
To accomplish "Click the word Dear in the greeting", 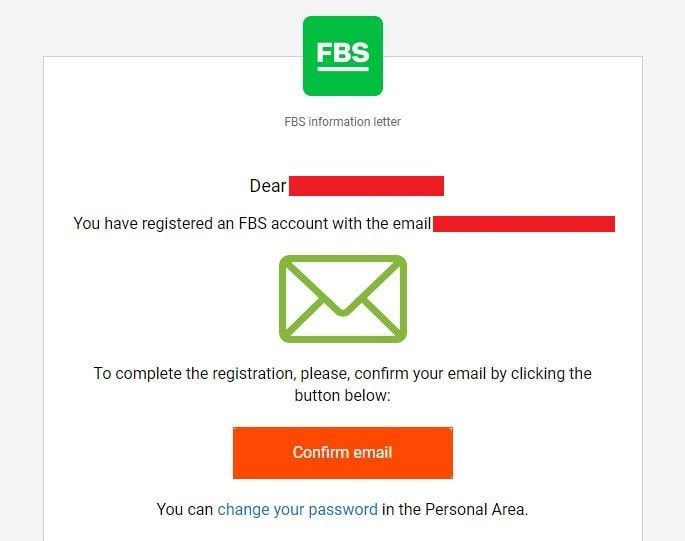I will (x=267, y=186).
